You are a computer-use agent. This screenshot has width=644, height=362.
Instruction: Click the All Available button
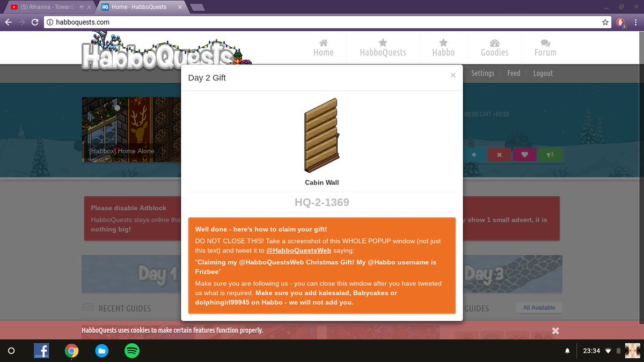[x=539, y=307]
